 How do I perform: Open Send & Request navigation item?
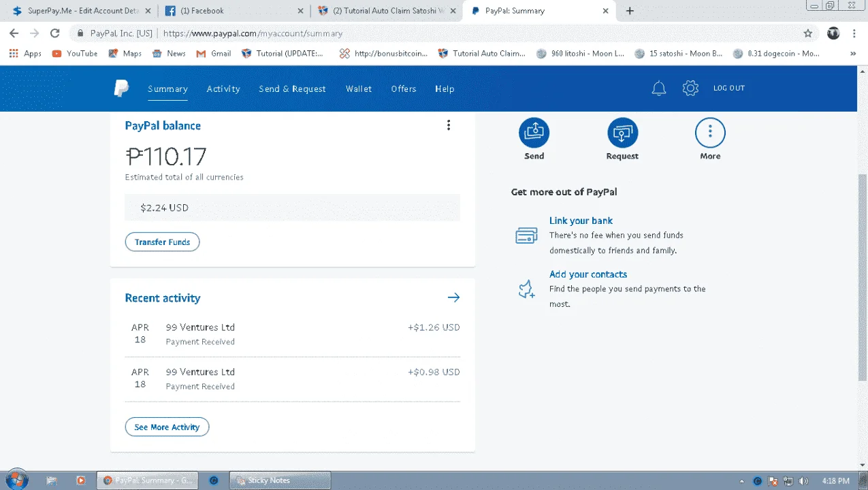point(292,88)
